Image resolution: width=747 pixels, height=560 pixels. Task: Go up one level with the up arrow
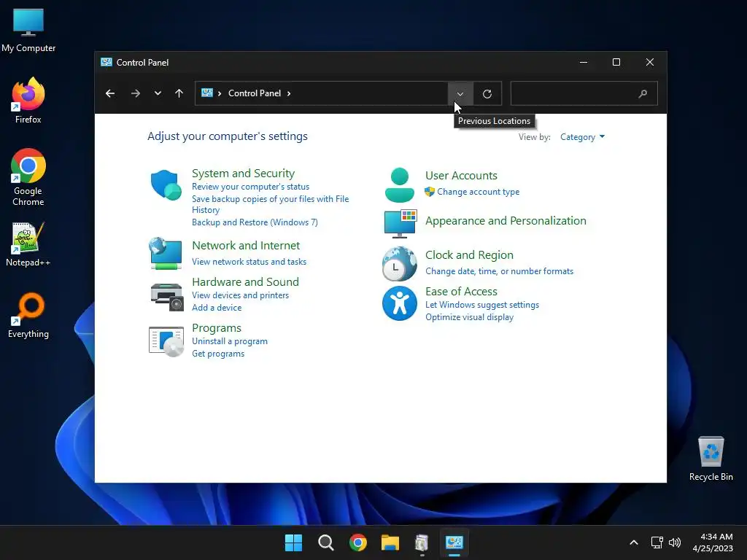(x=179, y=93)
